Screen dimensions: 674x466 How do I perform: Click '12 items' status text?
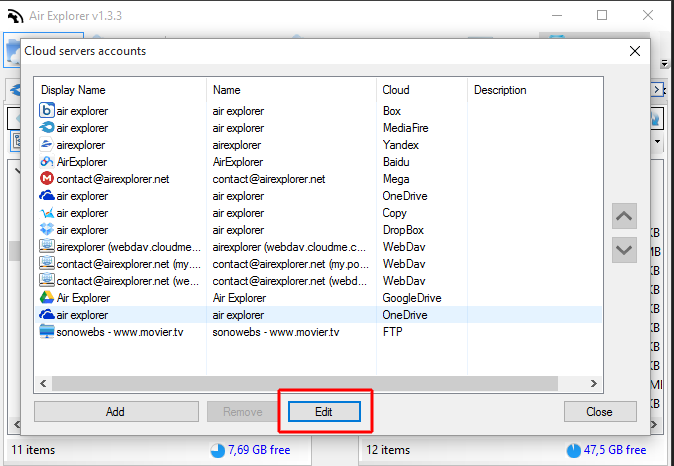click(388, 450)
